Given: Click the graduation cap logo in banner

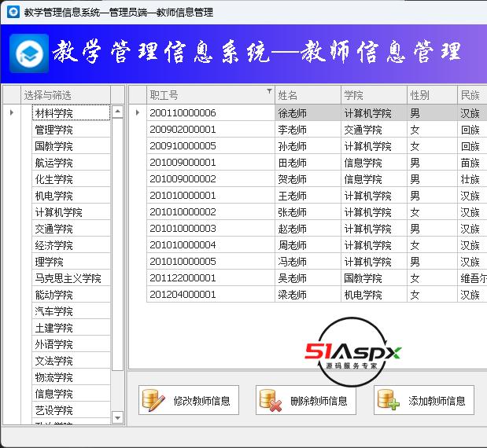Looking at the screenshot, I should click(29, 53).
